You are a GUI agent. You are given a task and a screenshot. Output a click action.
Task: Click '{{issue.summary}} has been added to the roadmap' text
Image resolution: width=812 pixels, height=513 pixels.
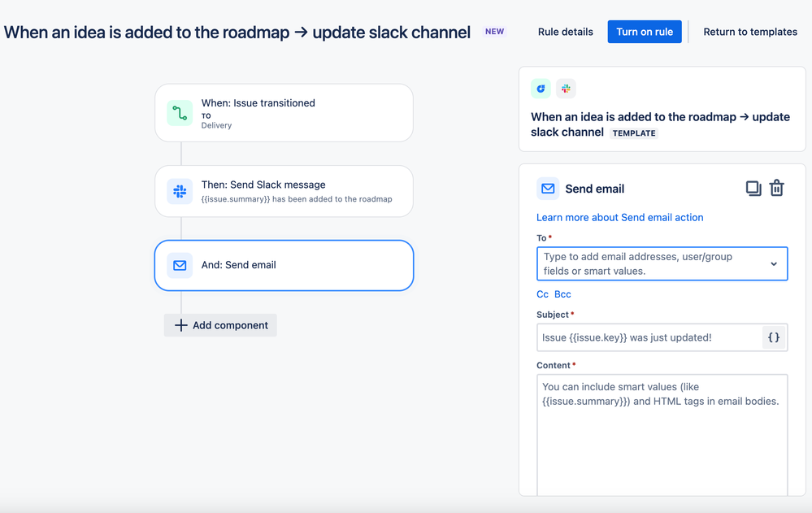point(297,199)
